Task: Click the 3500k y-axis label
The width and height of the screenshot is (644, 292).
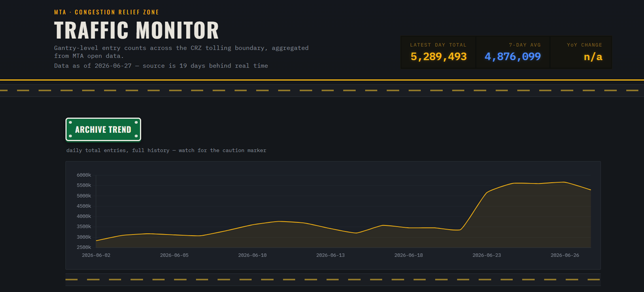Action: point(84,227)
